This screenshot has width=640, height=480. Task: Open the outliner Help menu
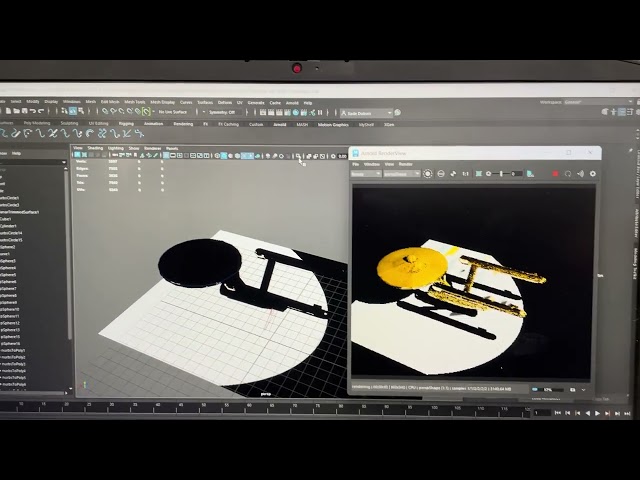pyautogui.click(x=16, y=153)
